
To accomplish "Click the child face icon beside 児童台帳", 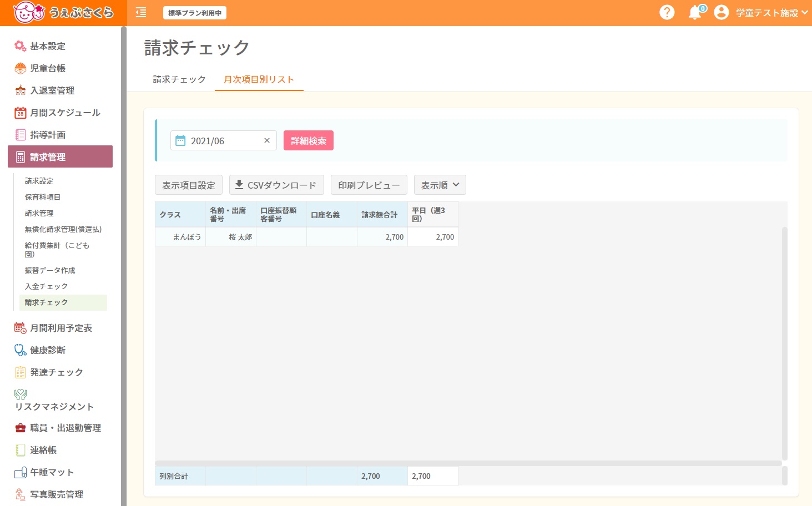I will [21, 68].
